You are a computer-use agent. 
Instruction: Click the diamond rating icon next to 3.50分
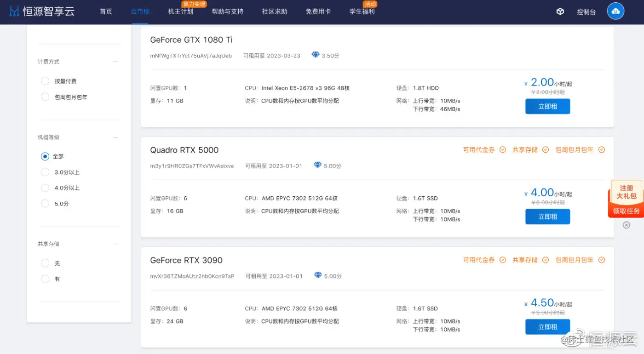point(316,55)
